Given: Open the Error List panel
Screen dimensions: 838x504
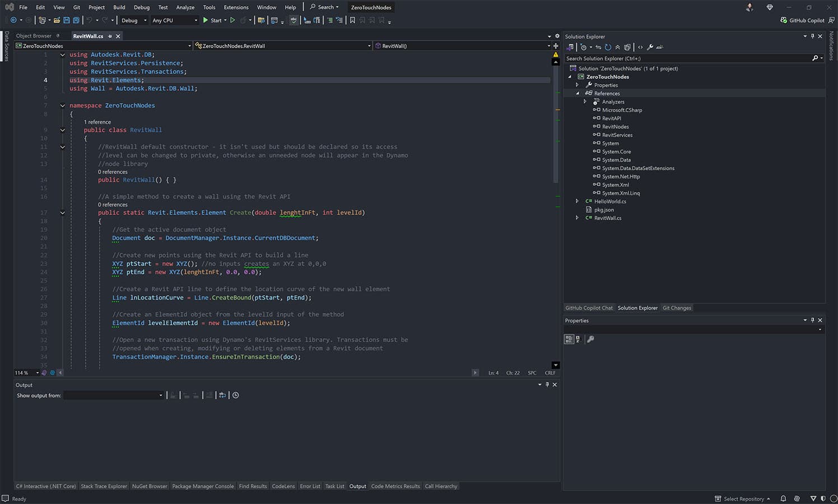Looking at the screenshot, I should pos(310,486).
